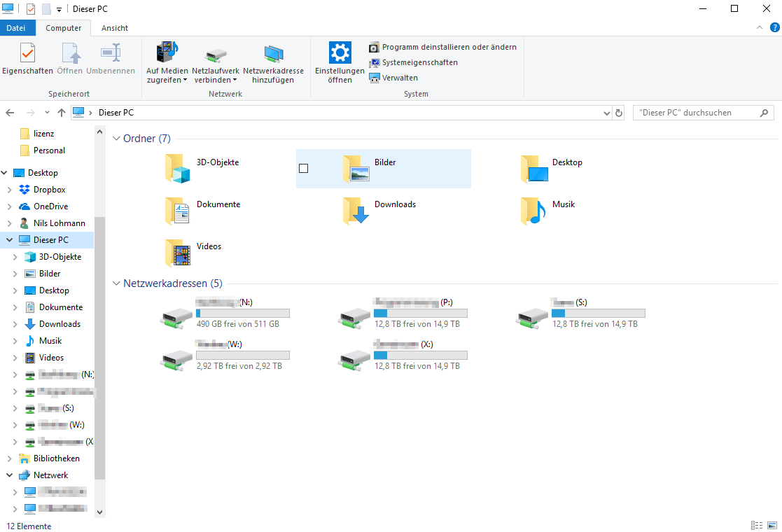Screen dimensions: 782x532
Task: Open the 3D-Objekte folder
Action: [178, 169]
